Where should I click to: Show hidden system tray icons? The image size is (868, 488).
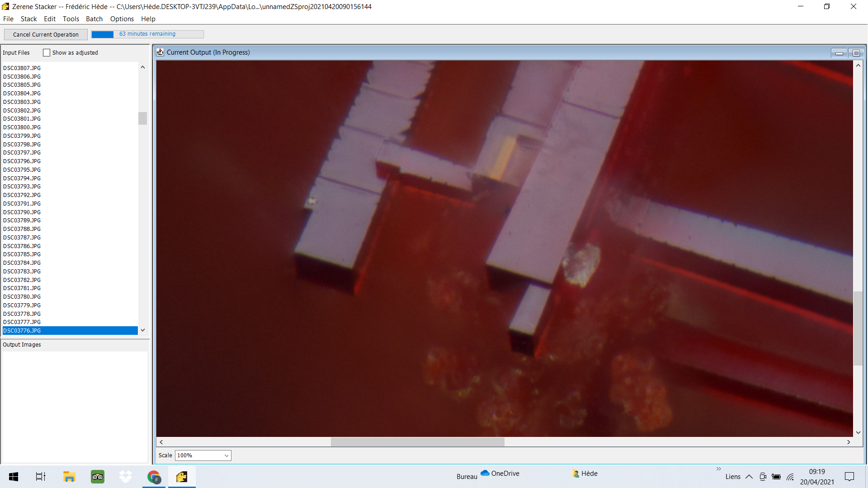749,477
